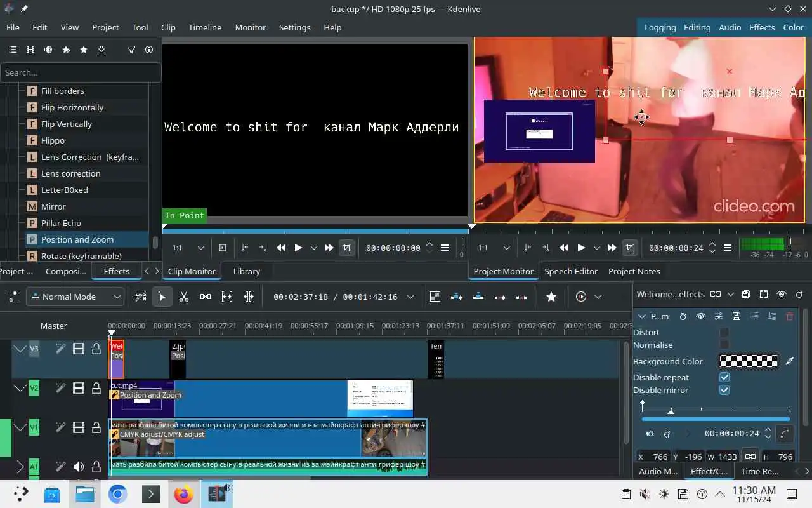Choose the spacer tool in timeline toolbar
Screen dimensions: 812x508
[206, 297]
